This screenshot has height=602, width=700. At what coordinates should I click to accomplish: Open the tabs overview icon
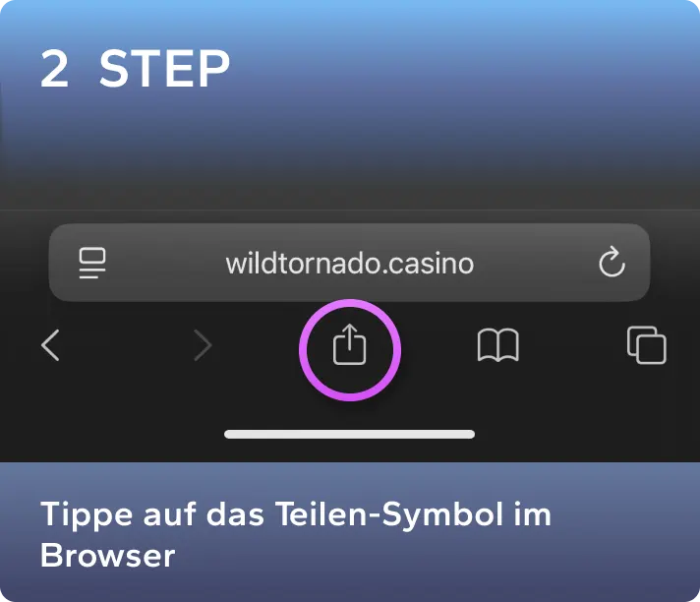(x=647, y=344)
